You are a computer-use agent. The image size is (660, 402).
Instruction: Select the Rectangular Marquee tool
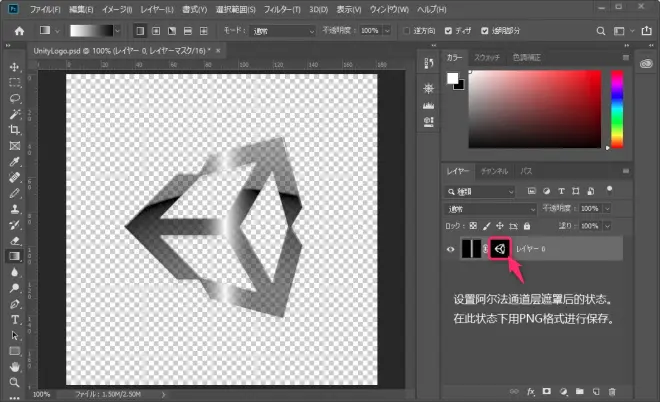(x=15, y=83)
